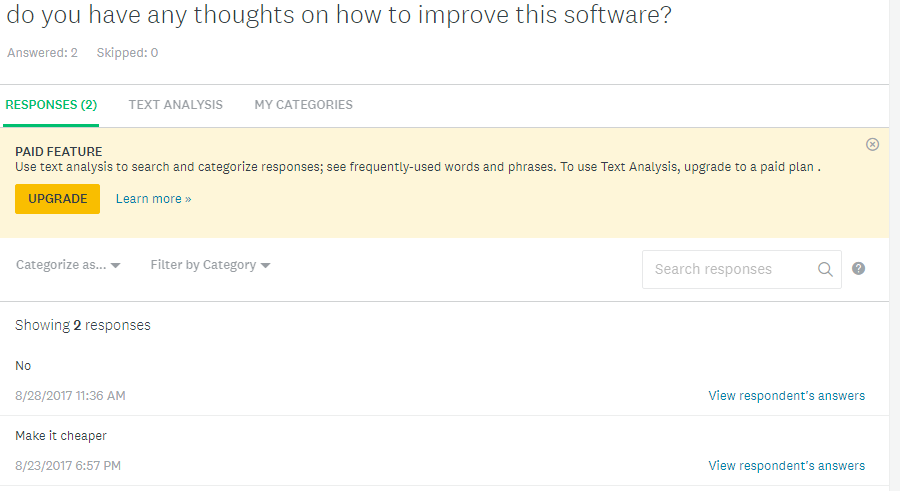
Task: Click the survey question title text
Action: [338, 17]
